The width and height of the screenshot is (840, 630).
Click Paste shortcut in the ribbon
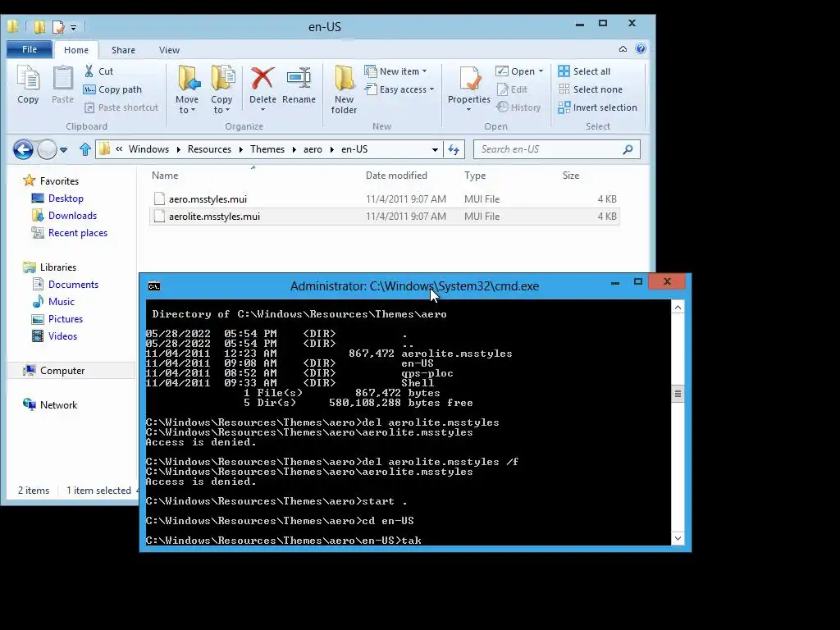[x=121, y=107]
